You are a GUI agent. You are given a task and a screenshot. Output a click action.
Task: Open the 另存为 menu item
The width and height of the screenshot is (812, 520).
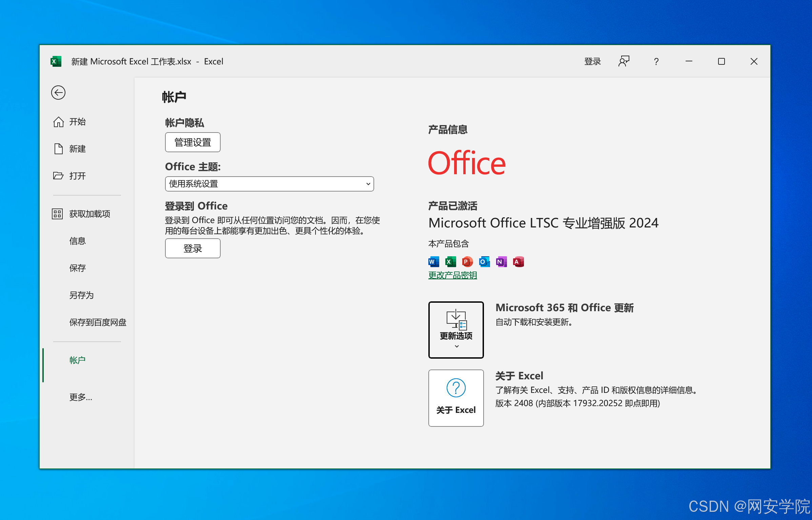click(81, 295)
